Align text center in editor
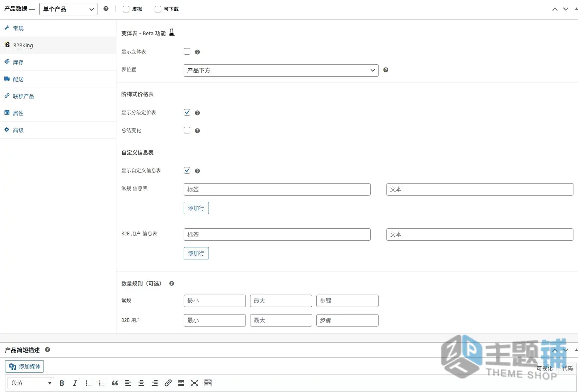Viewport: 578px width, 392px height. click(141, 383)
